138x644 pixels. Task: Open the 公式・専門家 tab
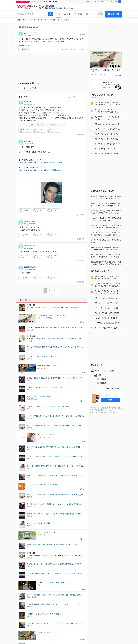point(77,14)
